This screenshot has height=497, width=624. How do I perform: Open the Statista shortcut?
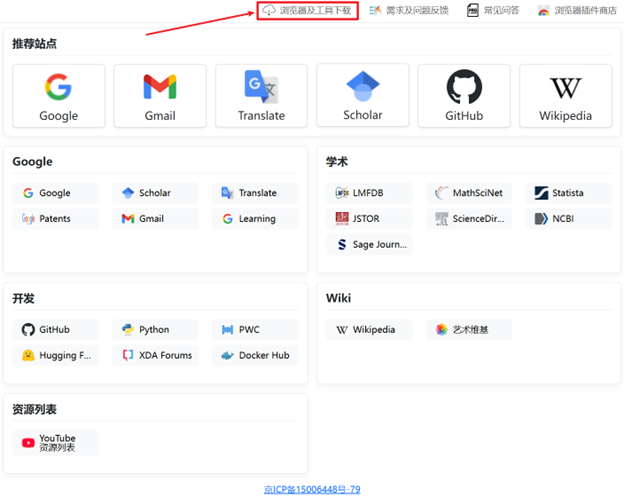tap(568, 193)
